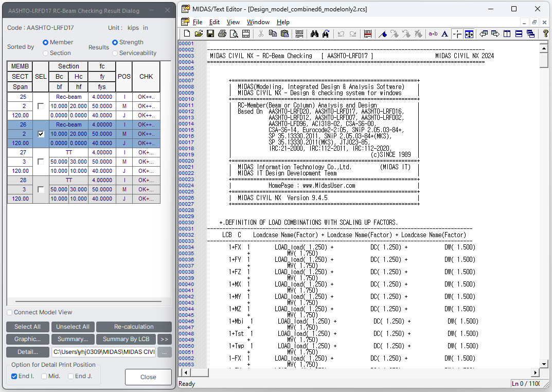The image size is (552, 392).
Task: Copy selection using the copy icon
Action: pyautogui.click(x=273, y=34)
